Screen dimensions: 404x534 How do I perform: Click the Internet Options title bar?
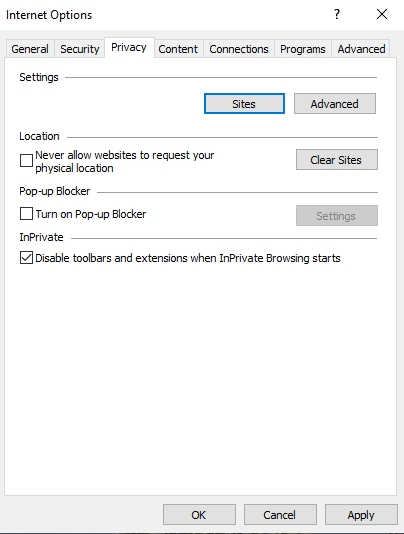click(x=164, y=15)
